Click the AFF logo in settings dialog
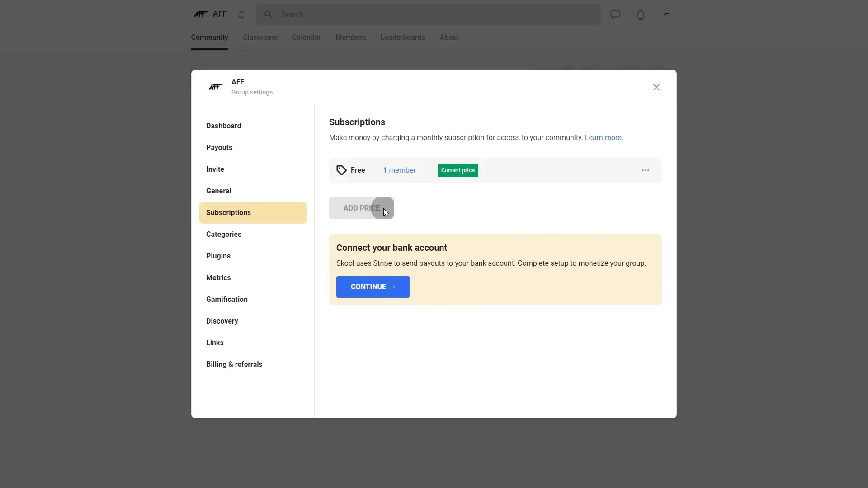Image resolution: width=868 pixels, height=488 pixels. pyautogui.click(x=216, y=87)
